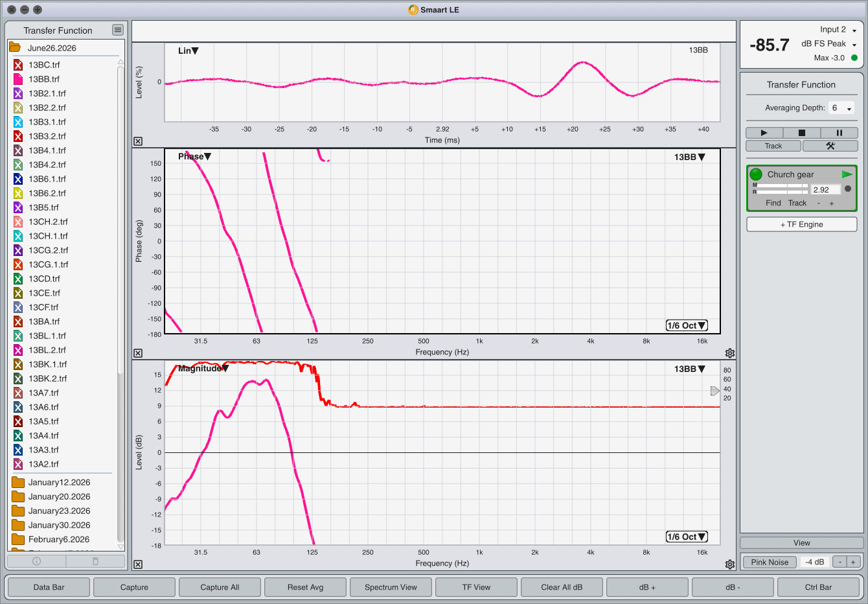Delete trace with the trash icon
This screenshot has width=868, height=604.
95,561
